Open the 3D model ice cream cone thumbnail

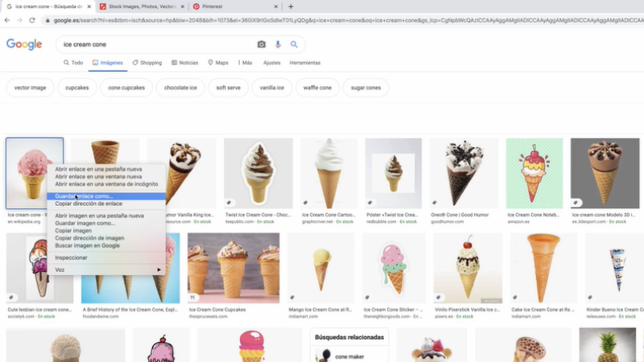[x=605, y=173]
